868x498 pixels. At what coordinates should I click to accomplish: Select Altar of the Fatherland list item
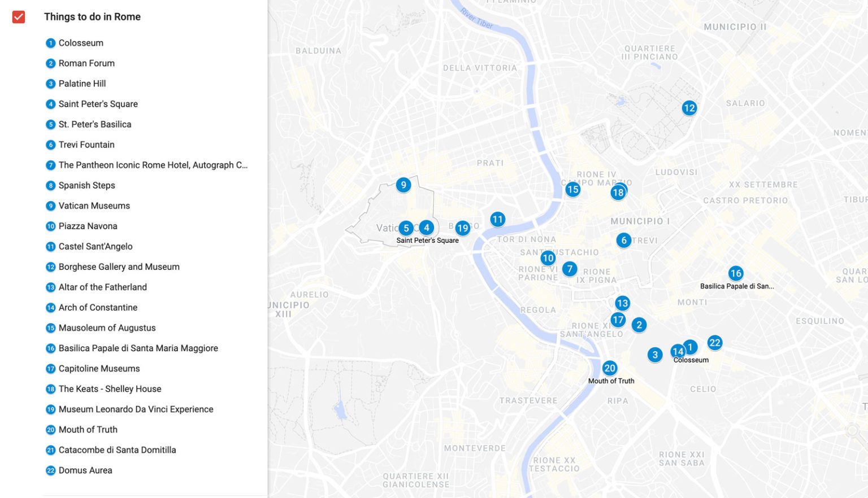(x=102, y=287)
